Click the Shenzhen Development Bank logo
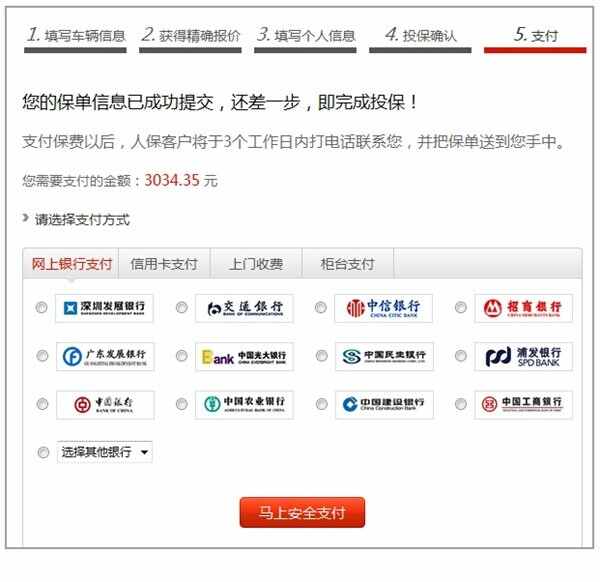The image size is (600, 582). pyautogui.click(x=104, y=308)
